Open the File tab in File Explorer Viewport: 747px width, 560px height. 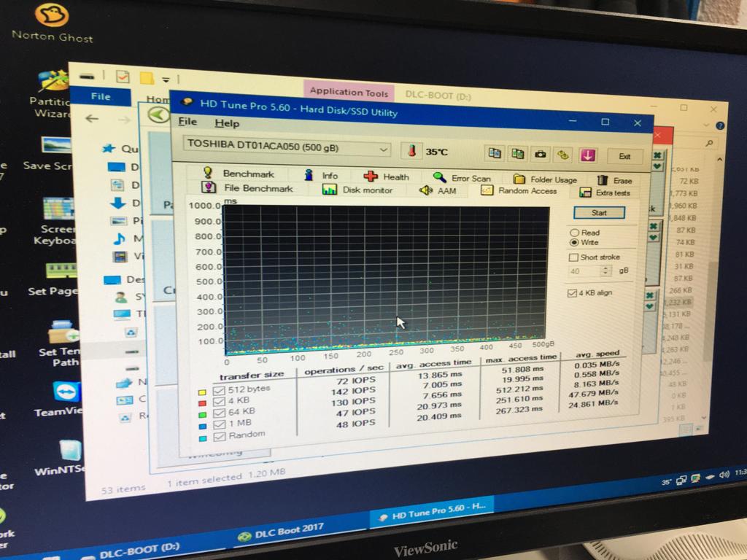coord(101,97)
